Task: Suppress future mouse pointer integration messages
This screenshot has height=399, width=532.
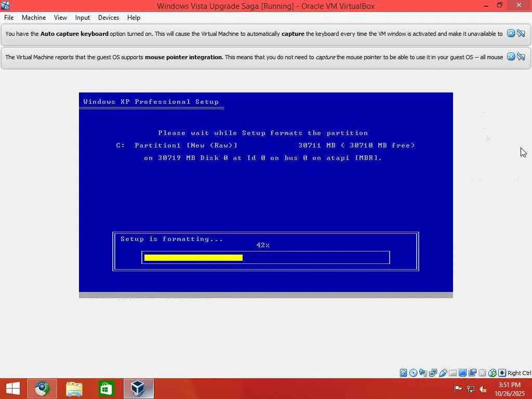Action: point(521,57)
